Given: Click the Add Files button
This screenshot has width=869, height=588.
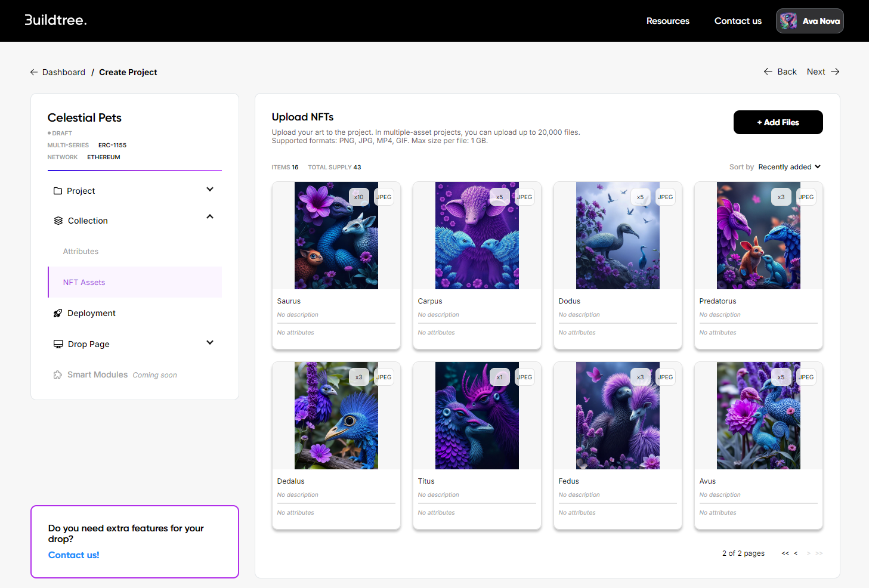Looking at the screenshot, I should click(x=778, y=122).
